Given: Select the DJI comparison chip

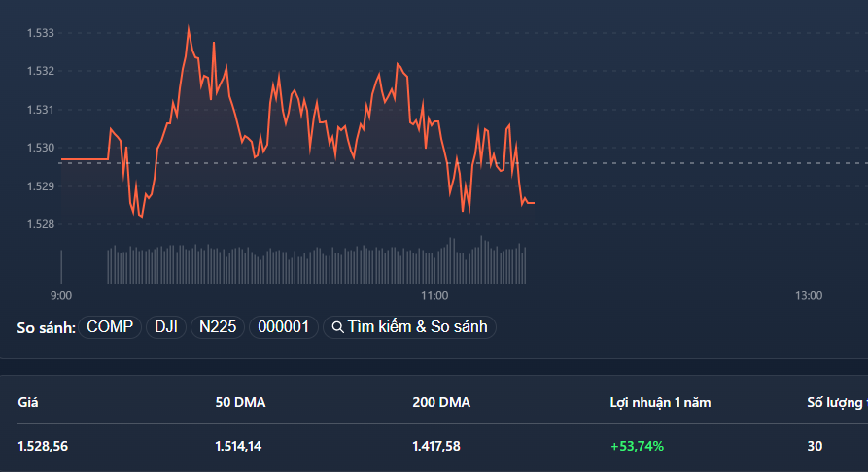Looking at the screenshot, I should pos(165,327).
